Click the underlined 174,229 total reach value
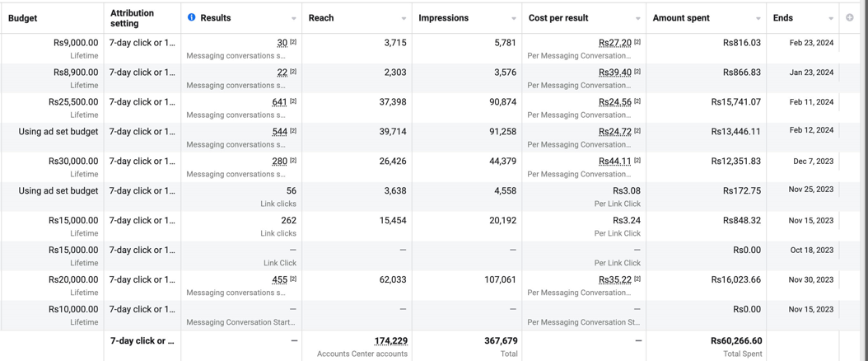The height and width of the screenshot is (361, 868). click(x=390, y=340)
